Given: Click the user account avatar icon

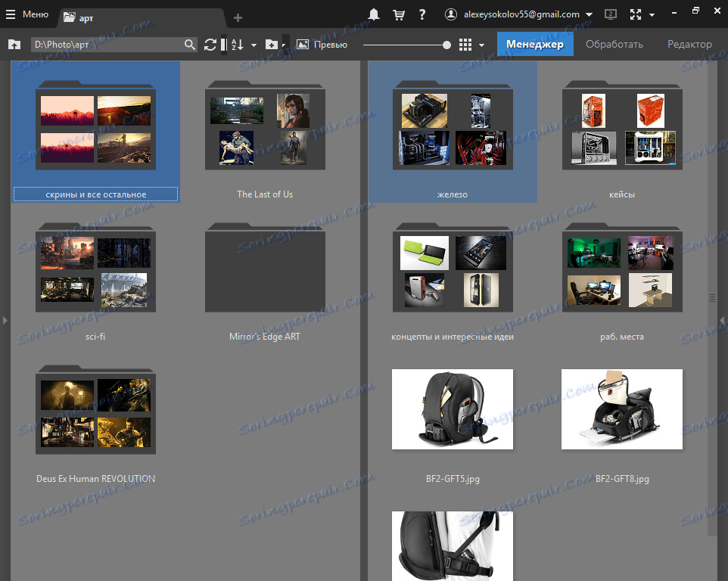Looking at the screenshot, I should (x=451, y=14).
